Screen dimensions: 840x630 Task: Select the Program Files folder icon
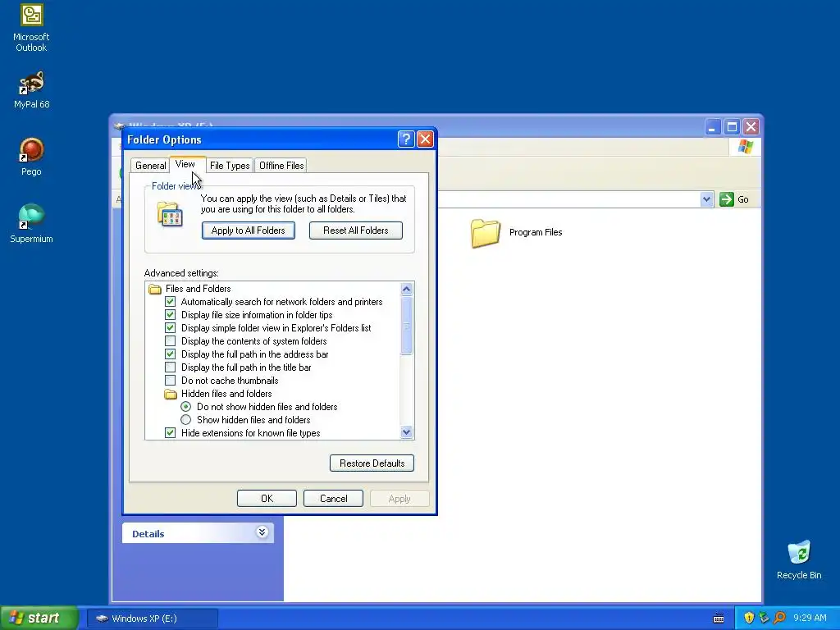point(486,232)
